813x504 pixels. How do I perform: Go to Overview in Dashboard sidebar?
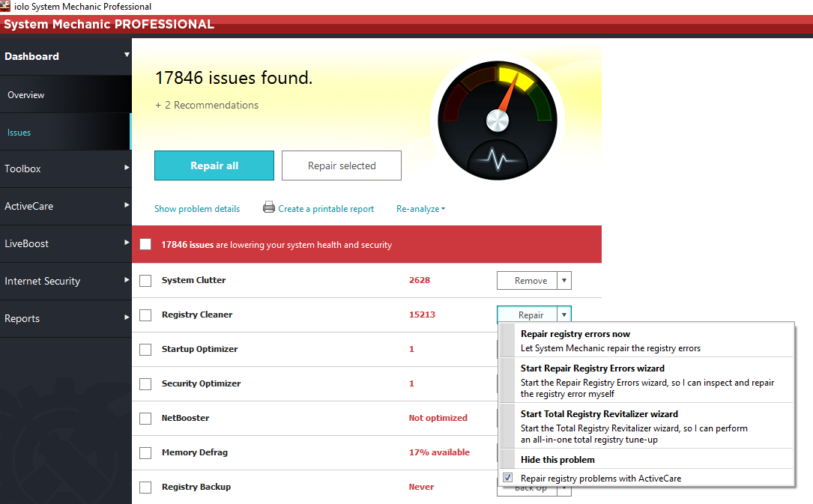[x=26, y=95]
